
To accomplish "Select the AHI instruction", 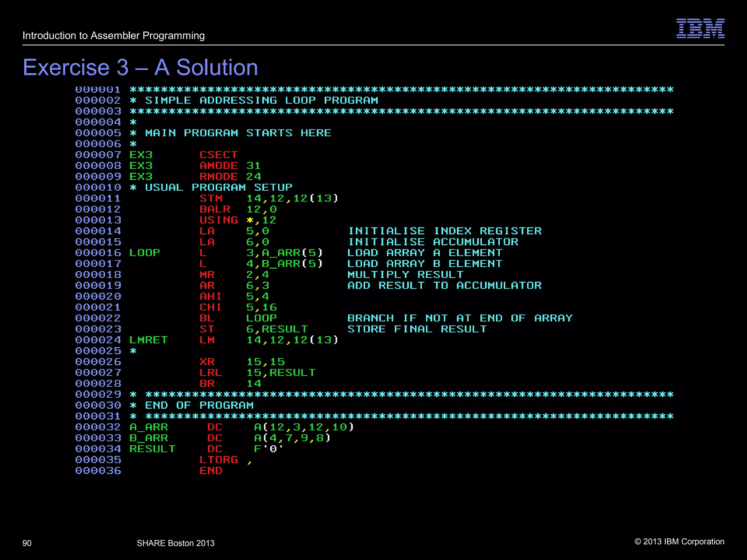I will pos(211,296).
